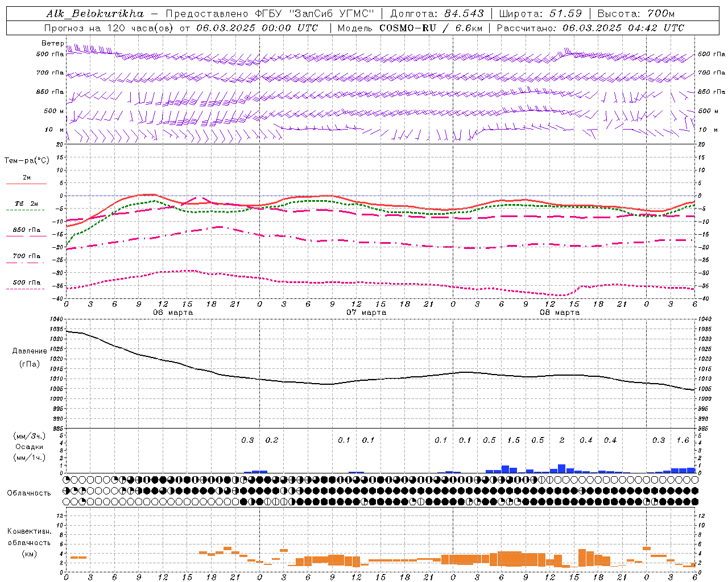The image size is (728, 582).
Task: Click the Конвективн. convective cloud label
Action: [29, 531]
